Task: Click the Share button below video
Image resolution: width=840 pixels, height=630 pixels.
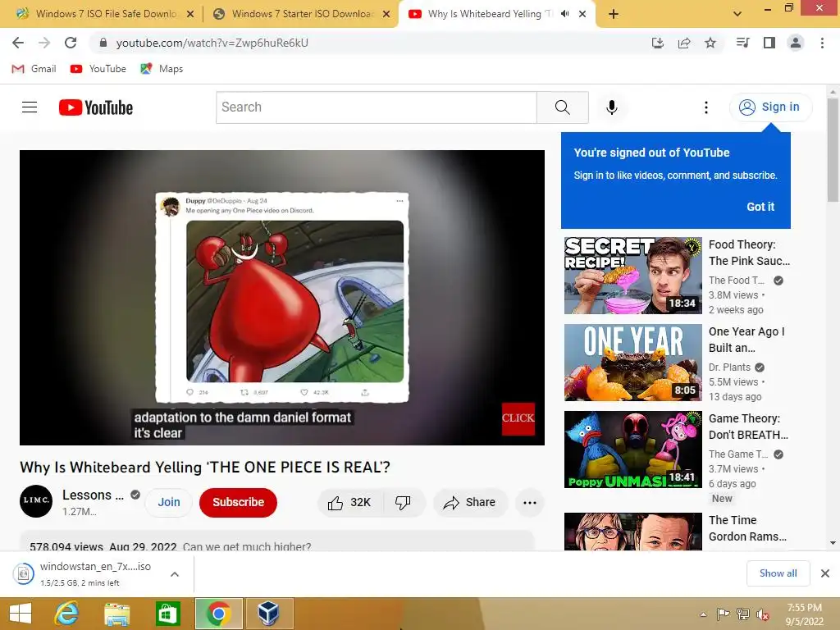Action: click(x=470, y=503)
